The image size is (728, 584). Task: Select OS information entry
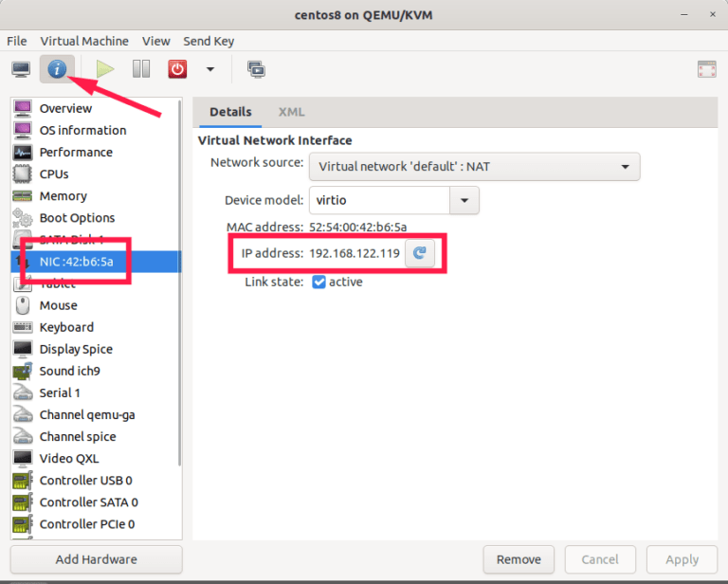pyautogui.click(x=95, y=131)
